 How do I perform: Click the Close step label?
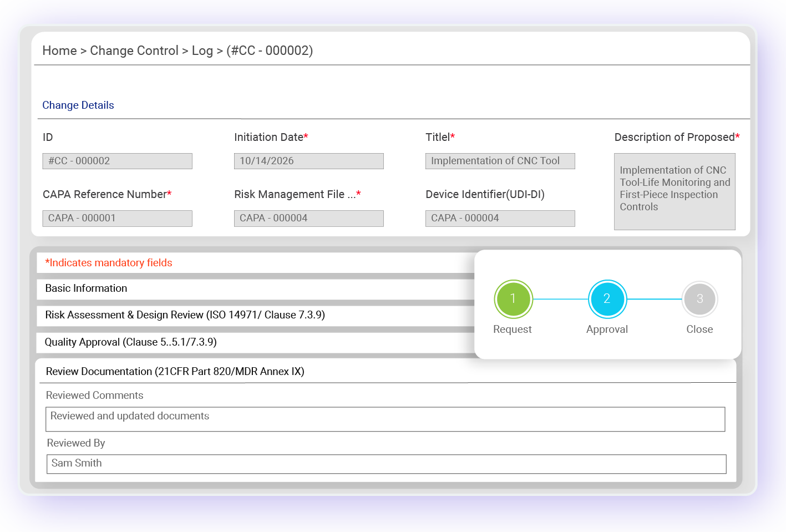699,330
